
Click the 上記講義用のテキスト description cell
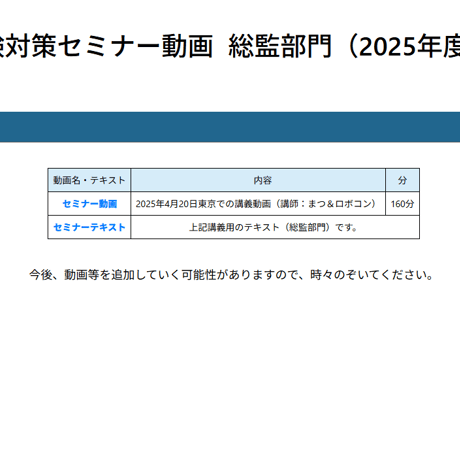[x=275, y=227]
